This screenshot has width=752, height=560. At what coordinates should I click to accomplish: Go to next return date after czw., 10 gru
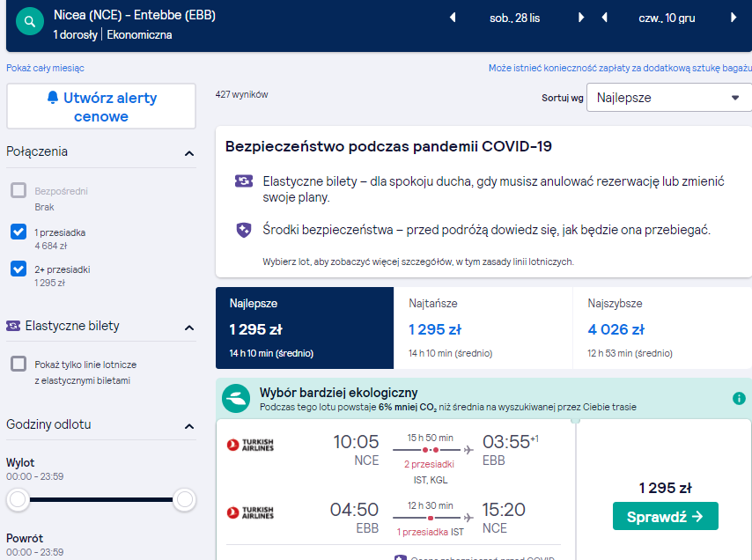pos(734,18)
